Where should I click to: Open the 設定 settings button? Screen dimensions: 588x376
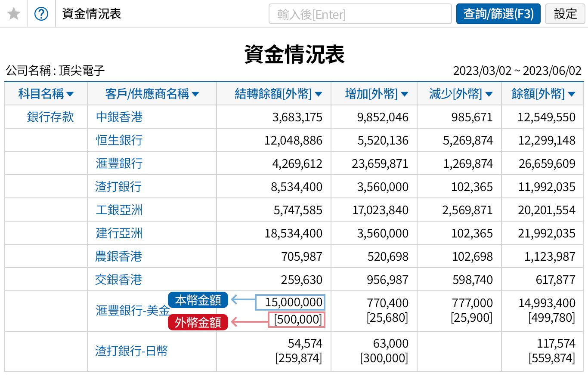pos(565,13)
